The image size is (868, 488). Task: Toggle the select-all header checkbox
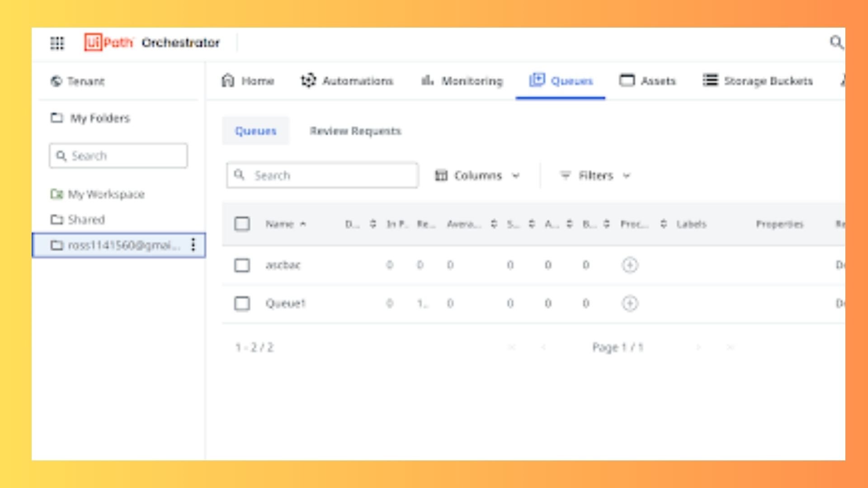tap(242, 225)
